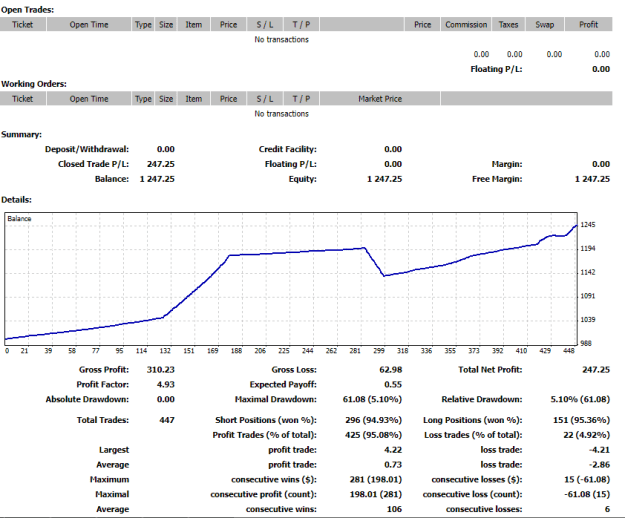
Task: Click the Total Net Profit value 247.25
Action: (x=596, y=370)
